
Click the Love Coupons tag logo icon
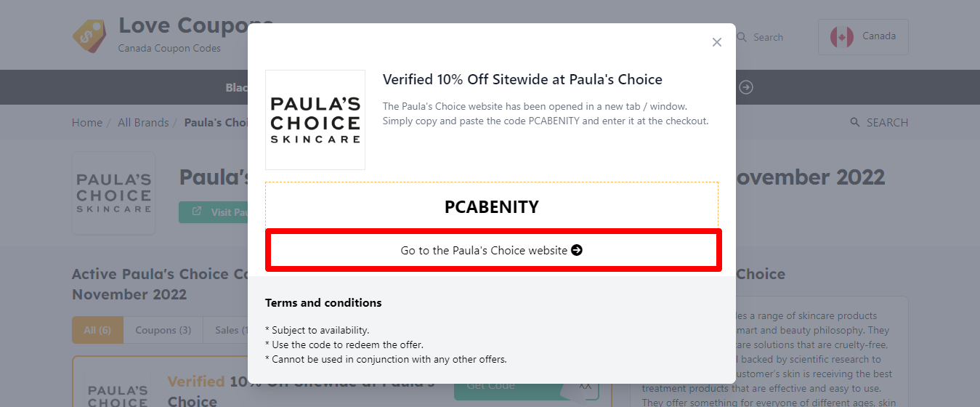tap(89, 36)
